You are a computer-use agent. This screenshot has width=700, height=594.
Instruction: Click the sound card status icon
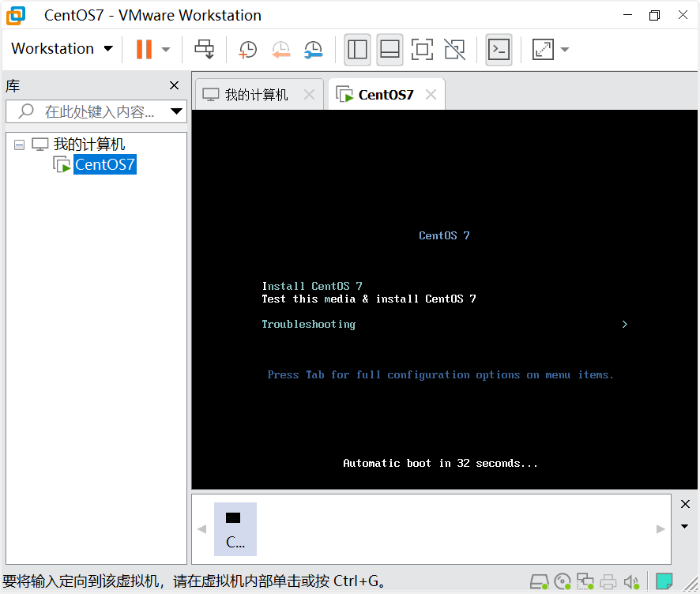[631, 581]
